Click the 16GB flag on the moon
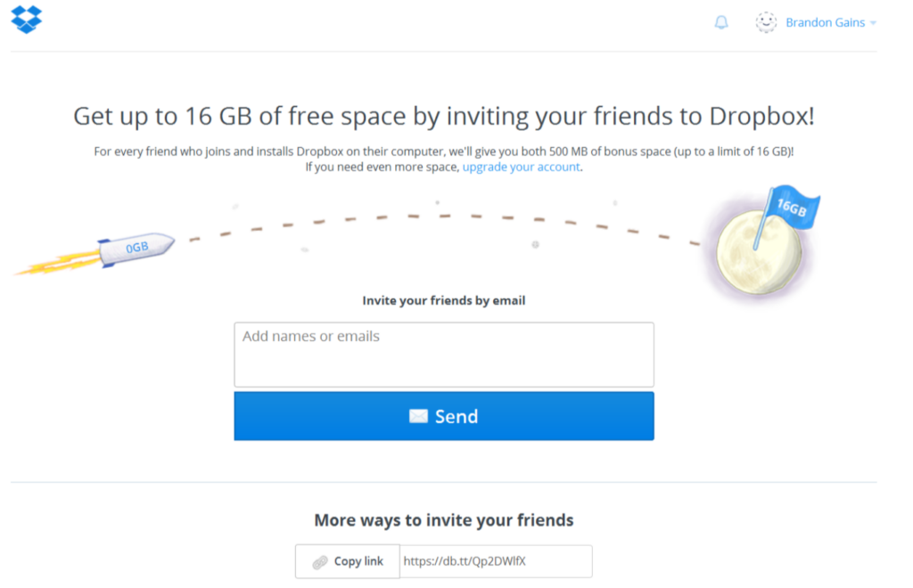The image size is (913, 588). [792, 208]
